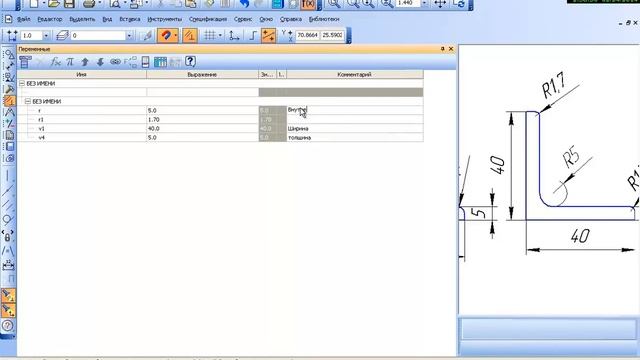The width and height of the screenshot is (640, 360).
Task: Click the move variable up arrow icon
Action: click(85, 62)
